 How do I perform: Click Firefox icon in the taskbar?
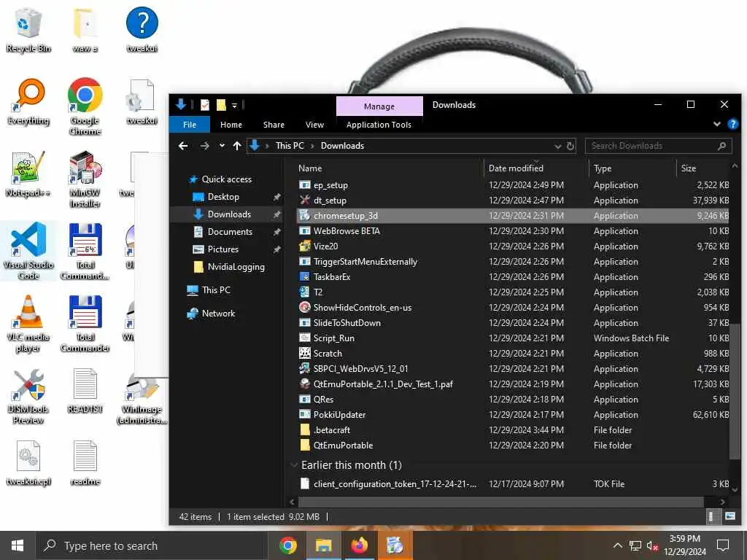click(x=359, y=545)
